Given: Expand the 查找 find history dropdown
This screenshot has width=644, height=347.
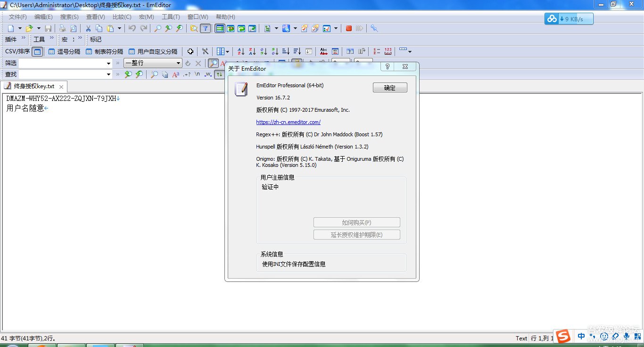Looking at the screenshot, I should [x=108, y=74].
